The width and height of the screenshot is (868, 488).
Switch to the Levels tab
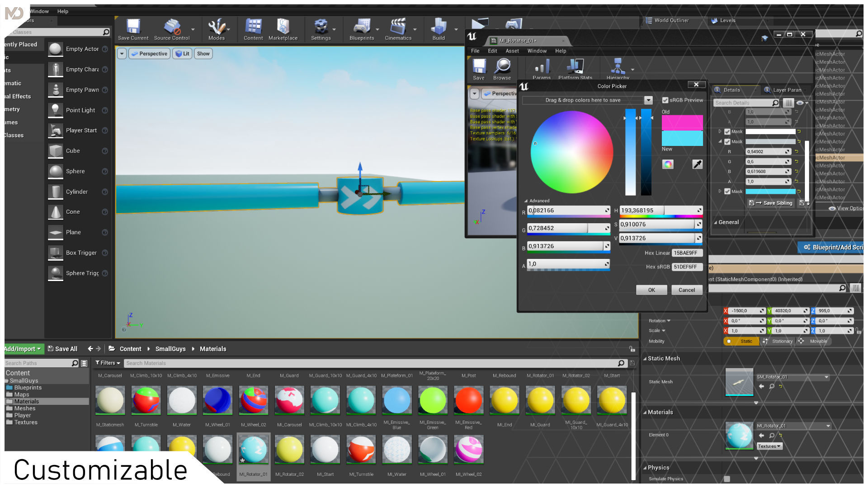point(727,20)
